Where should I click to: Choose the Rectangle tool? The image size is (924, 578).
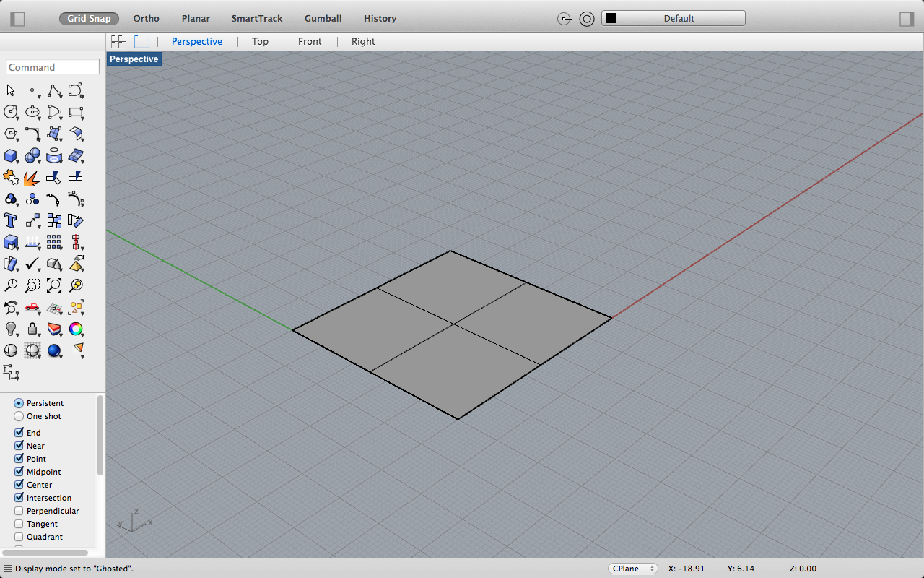click(76, 112)
